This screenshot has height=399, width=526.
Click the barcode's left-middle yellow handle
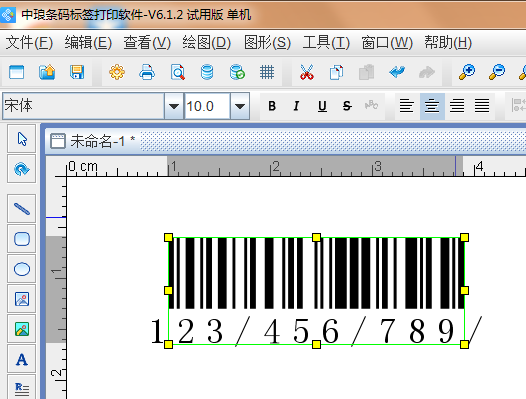[168, 291]
